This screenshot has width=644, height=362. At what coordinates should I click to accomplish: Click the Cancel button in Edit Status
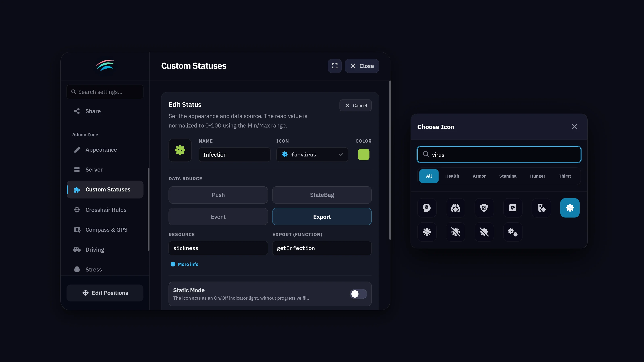(355, 105)
